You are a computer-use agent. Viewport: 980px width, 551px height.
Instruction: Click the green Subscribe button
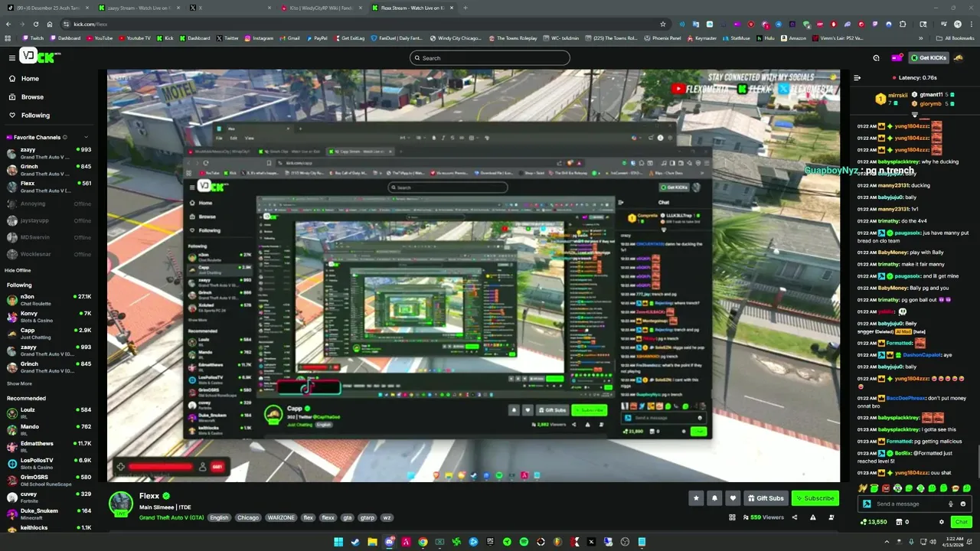[x=815, y=498]
